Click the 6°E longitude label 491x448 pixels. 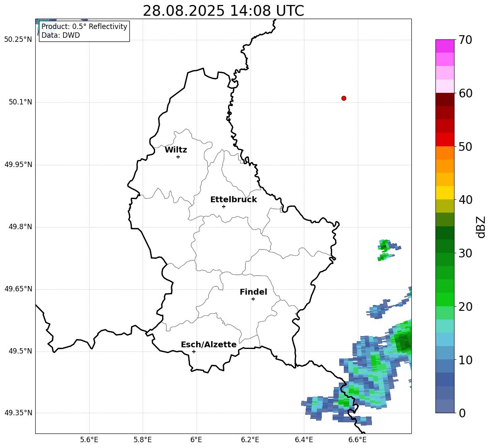(x=196, y=440)
